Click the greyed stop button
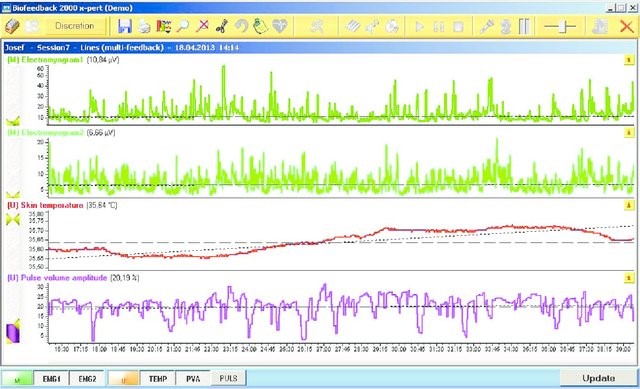The width and height of the screenshot is (640, 389). pos(458,27)
